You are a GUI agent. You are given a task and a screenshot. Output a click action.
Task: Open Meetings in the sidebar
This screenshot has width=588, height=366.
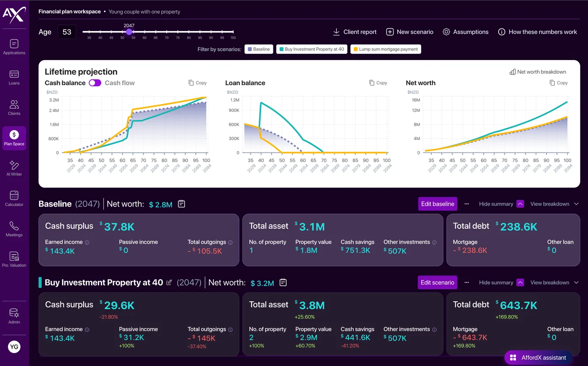point(14,229)
